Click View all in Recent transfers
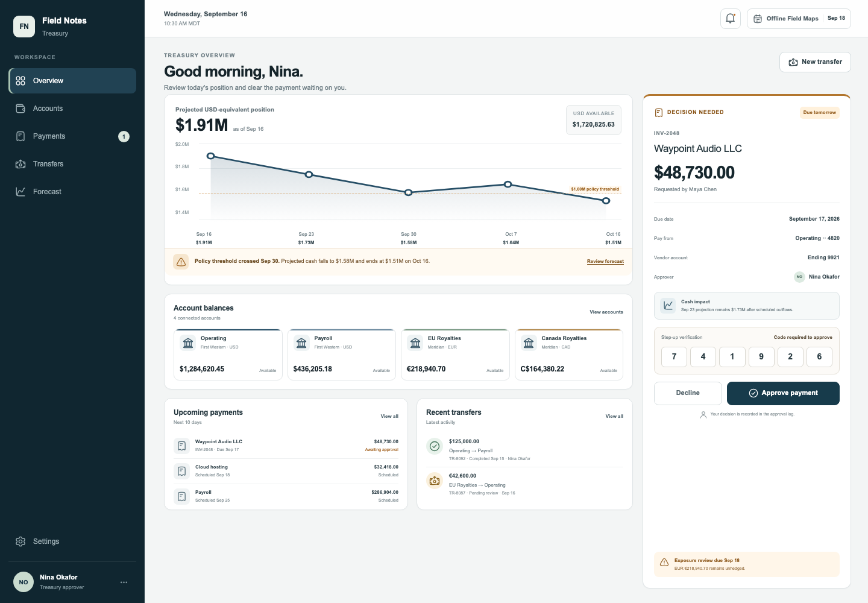 coord(614,417)
